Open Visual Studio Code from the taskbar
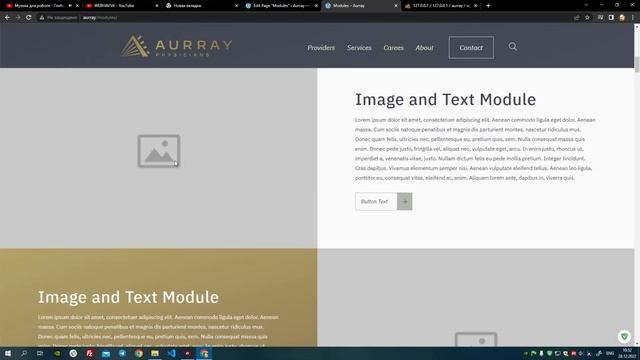The height and width of the screenshot is (360, 640). click(171, 353)
